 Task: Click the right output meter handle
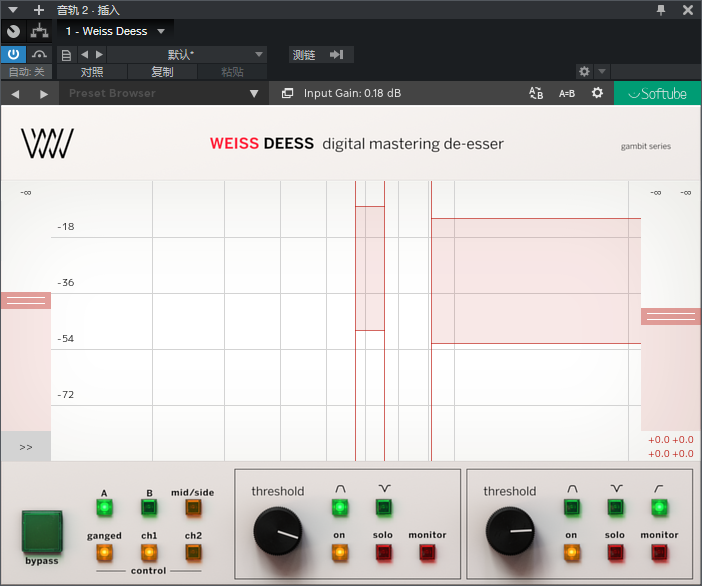[x=670, y=317]
